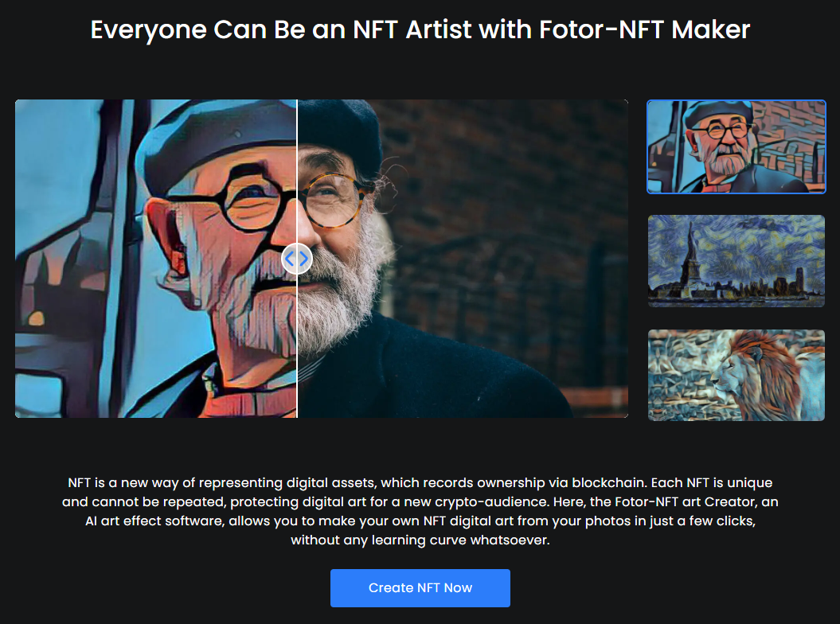
Task: Click the paragraph starting 'NFT is a new way'
Action: tap(420, 512)
